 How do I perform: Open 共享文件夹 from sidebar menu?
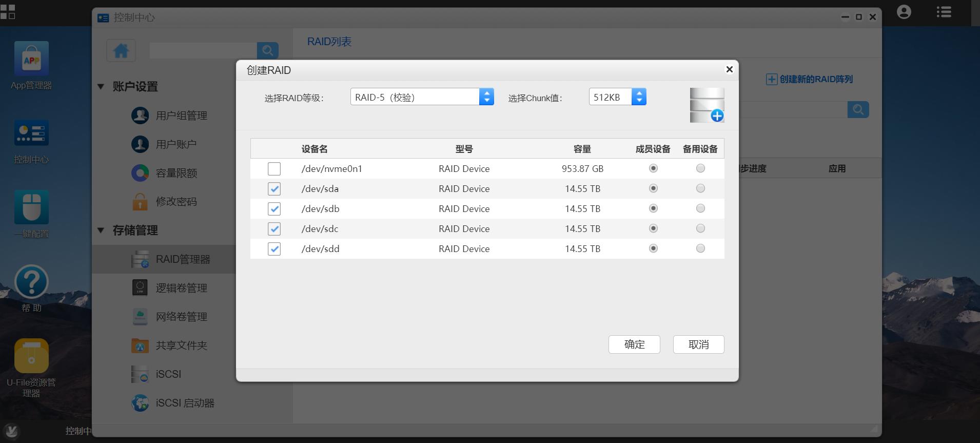click(x=182, y=345)
